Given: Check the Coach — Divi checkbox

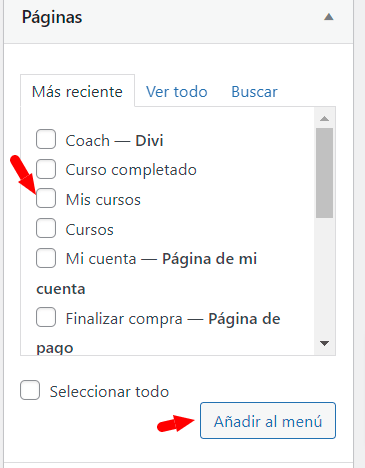Looking at the screenshot, I should point(46,139).
